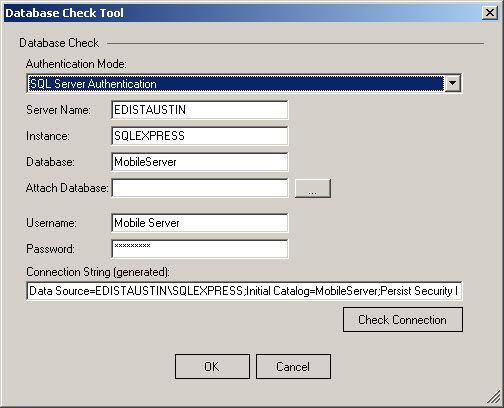Click the resize grip in dialog corner
The width and height of the screenshot is (504, 408).
coord(494,398)
